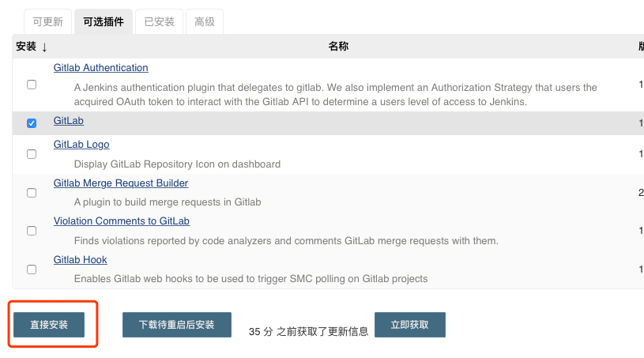Check the Gitlab Hook plugin checkbox

[x=32, y=269]
